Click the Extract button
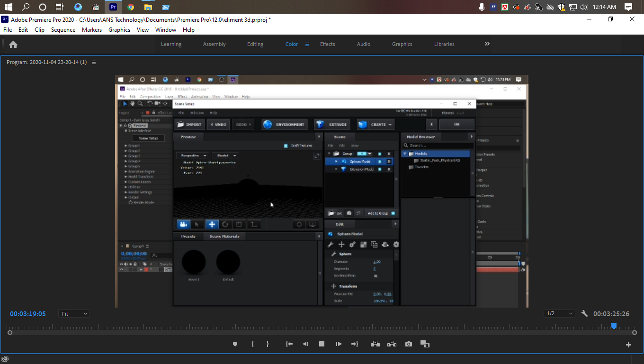The width and height of the screenshot is (644, 364). pos(392,344)
